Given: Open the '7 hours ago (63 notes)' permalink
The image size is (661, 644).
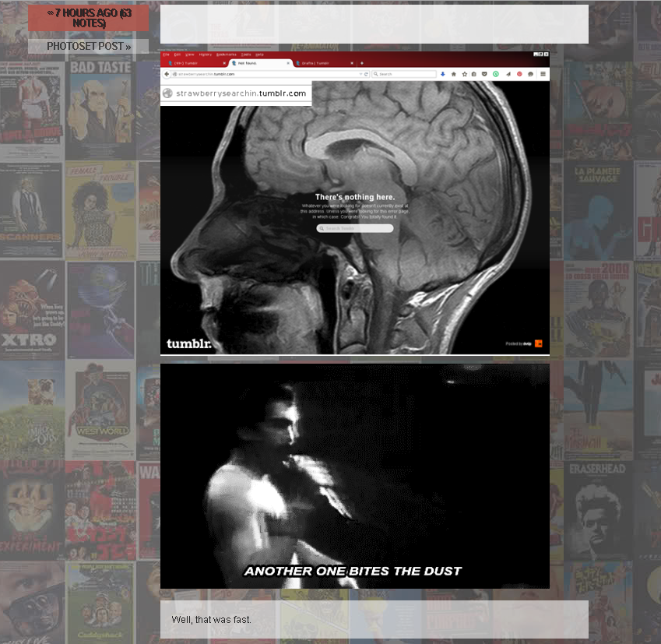Looking at the screenshot, I should pos(89,18).
